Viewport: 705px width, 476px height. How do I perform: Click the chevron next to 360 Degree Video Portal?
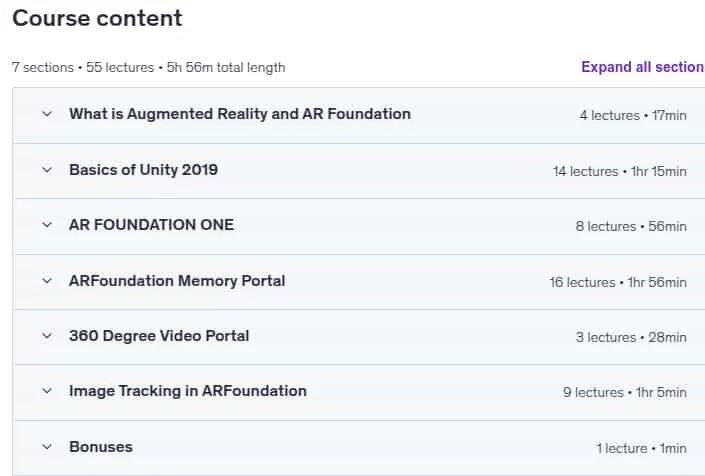pyautogui.click(x=47, y=336)
